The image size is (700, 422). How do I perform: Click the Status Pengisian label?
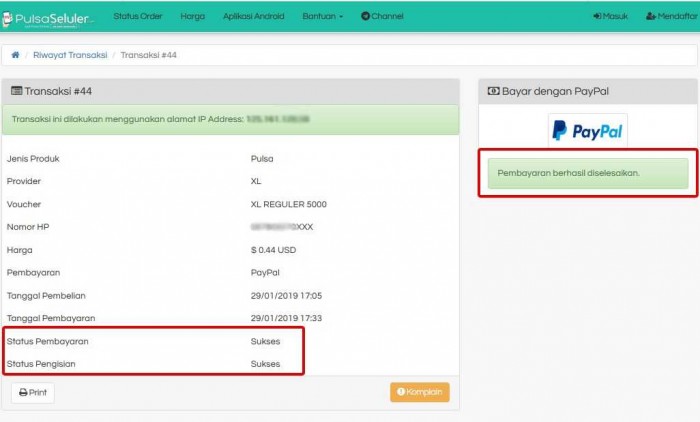(41, 364)
